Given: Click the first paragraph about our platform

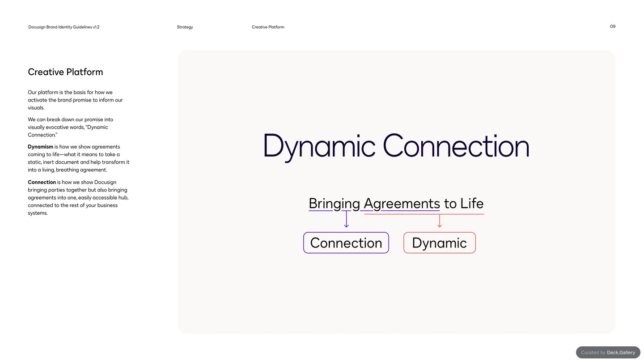Looking at the screenshot, I should click(x=75, y=100).
